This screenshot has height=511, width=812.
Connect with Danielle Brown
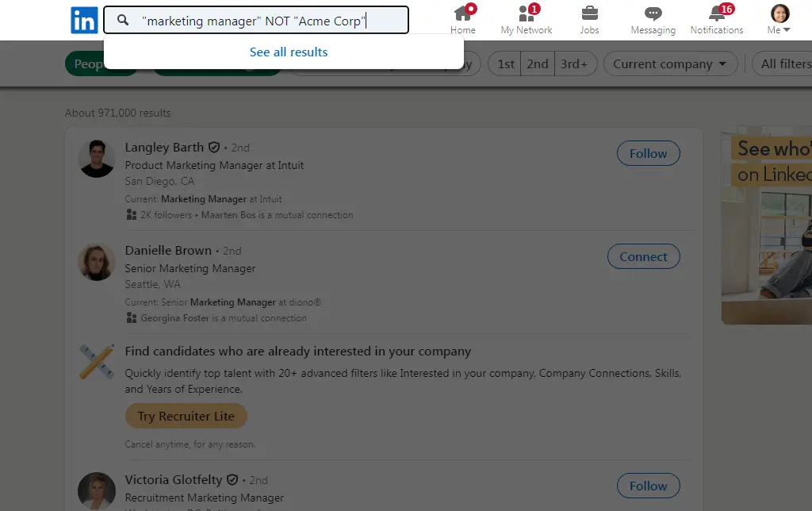[643, 256]
